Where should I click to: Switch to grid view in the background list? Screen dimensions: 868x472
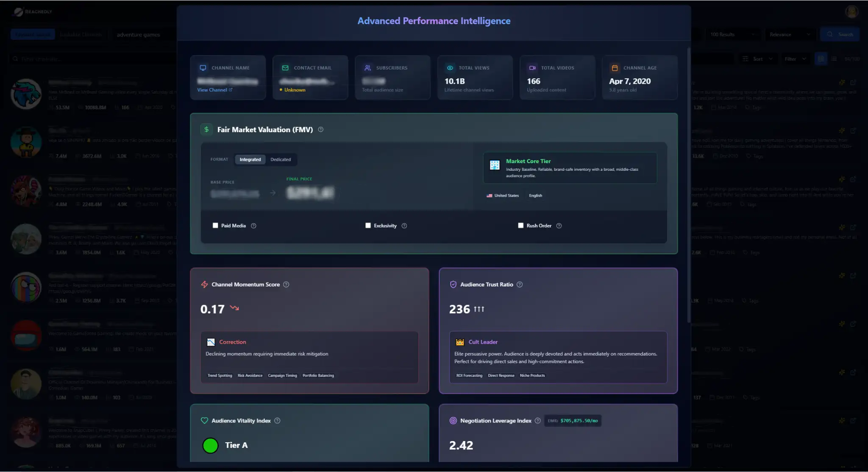coord(821,59)
